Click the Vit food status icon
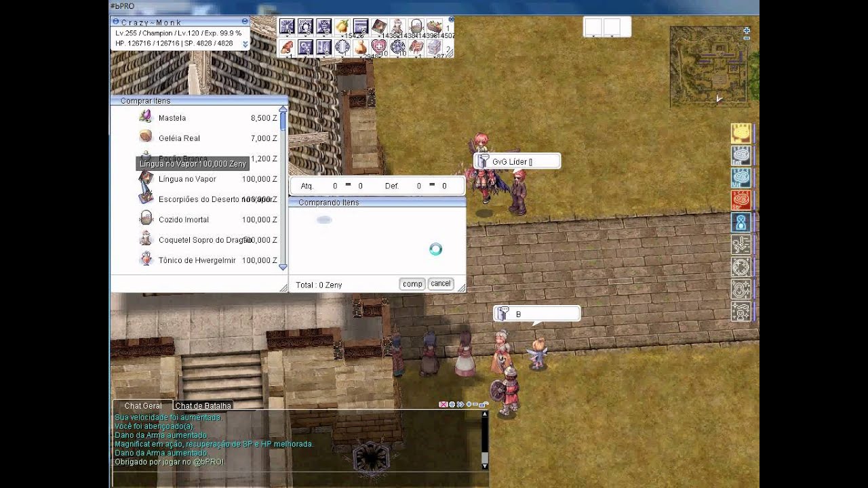This screenshot has height=488, width=868. (741, 178)
